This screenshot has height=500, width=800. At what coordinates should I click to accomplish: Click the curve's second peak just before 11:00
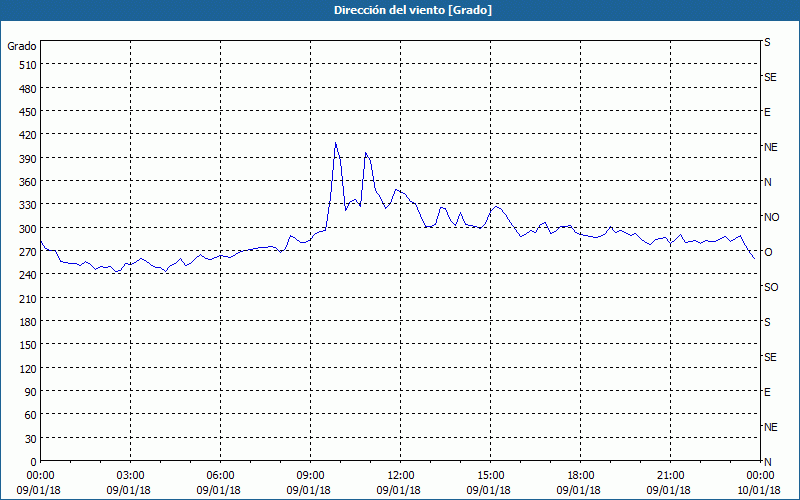tap(365, 153)
